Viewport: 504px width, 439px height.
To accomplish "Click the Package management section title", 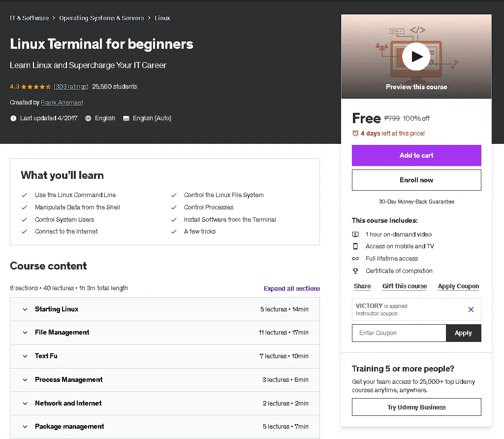I will click(69, 427).
